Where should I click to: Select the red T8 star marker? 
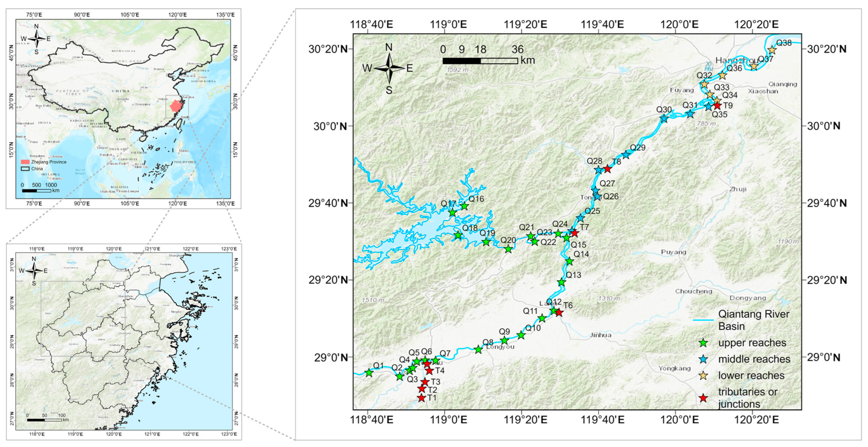607,169
